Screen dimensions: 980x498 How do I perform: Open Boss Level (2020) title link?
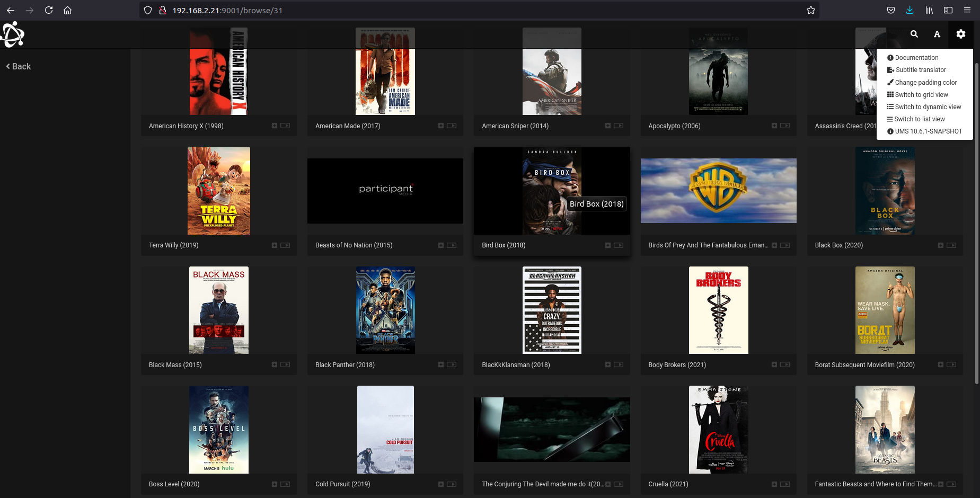tap(174, 484)
